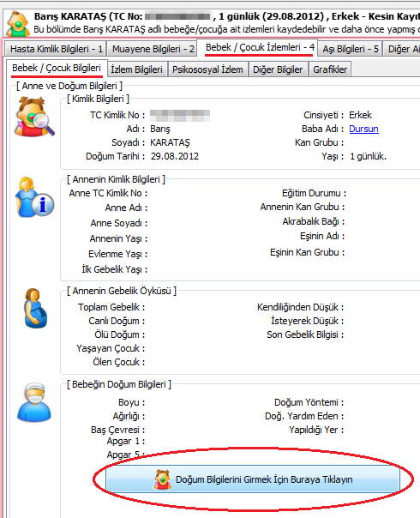
Task: Click the surname value KARATAŞ
Action: (x=170, y=142)
